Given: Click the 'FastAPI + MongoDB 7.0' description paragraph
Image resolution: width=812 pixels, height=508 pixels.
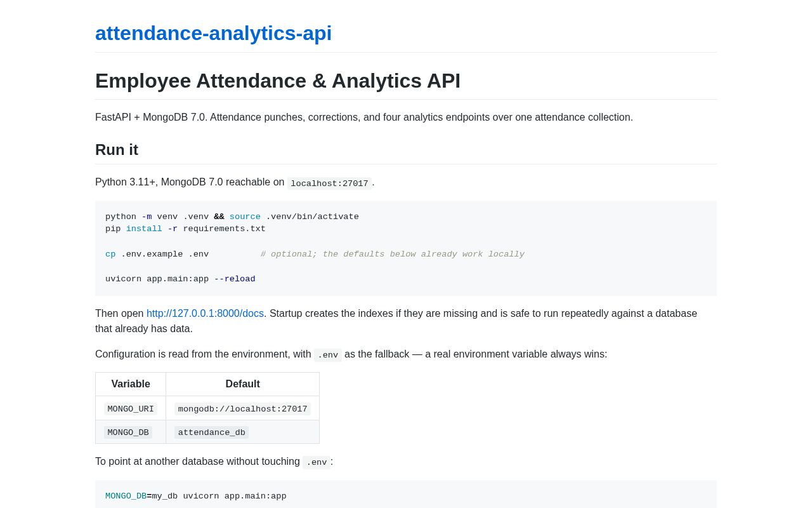Looking at the screenshot, I should pos(364,117).
